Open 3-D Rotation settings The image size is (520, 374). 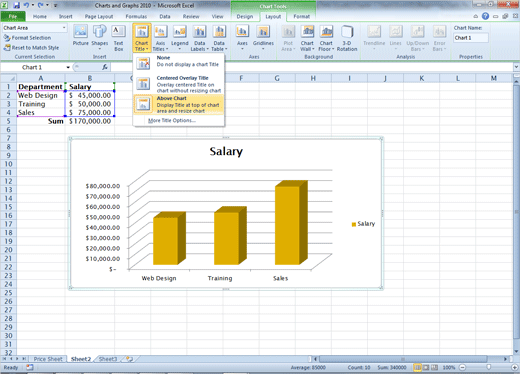(x=347, y=38)
